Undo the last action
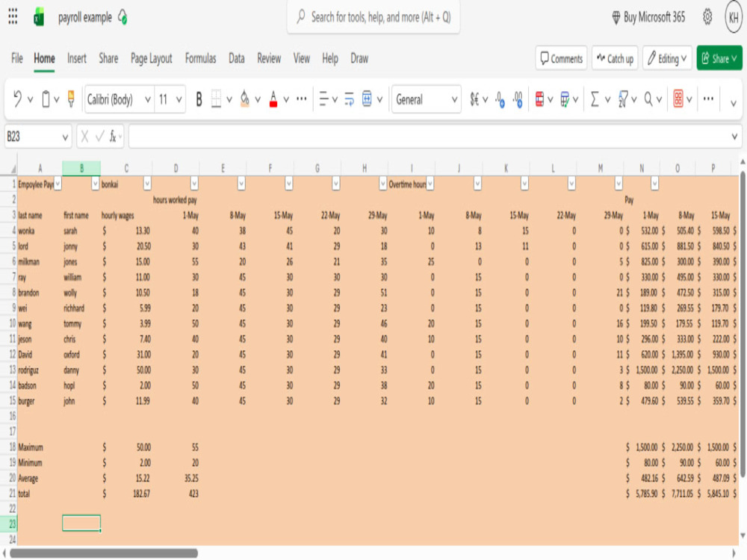 pyautogui.click(x=18, y=99)
